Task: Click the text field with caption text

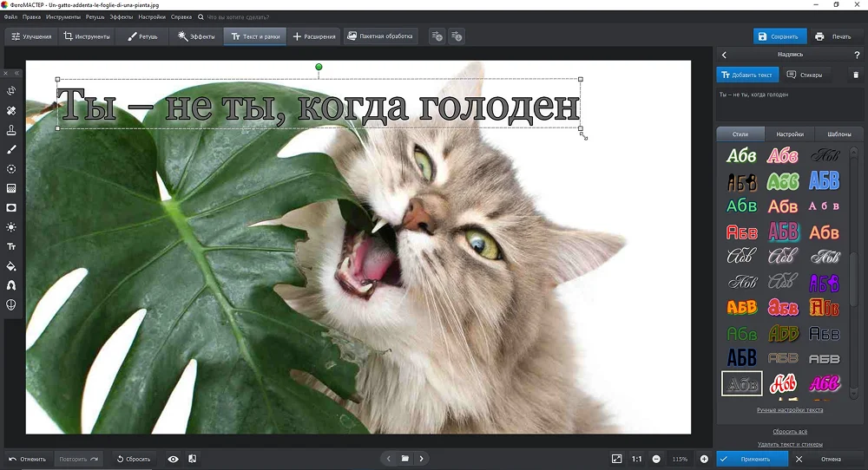Action: pos(788,104)
